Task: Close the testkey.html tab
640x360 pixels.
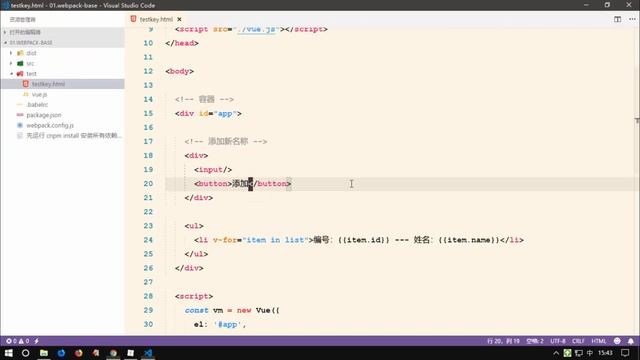Action: tap(179, 19)
